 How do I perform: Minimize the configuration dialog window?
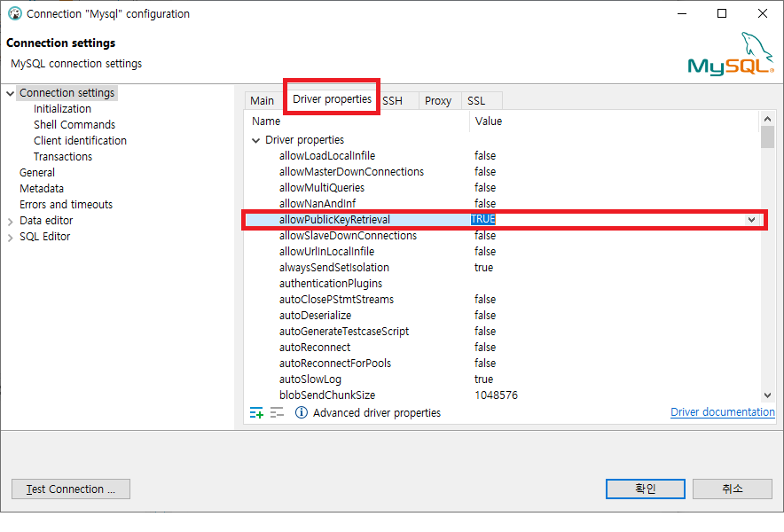682,13
